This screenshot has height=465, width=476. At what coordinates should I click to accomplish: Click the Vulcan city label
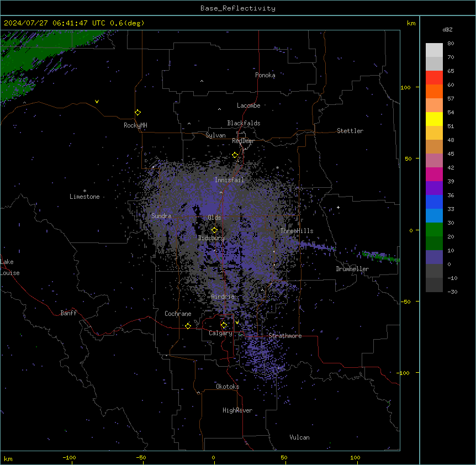[x=299, y=437]
